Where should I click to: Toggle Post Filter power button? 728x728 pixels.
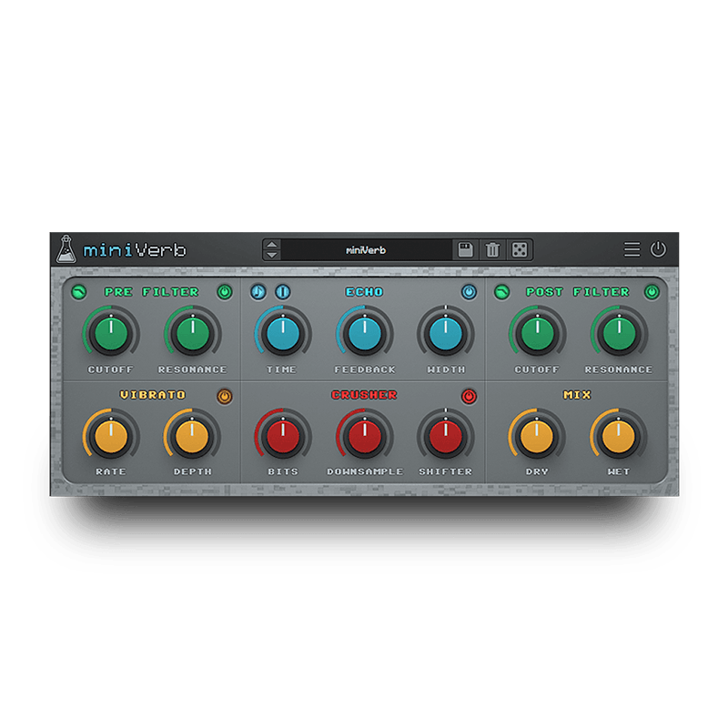point(652,292)
